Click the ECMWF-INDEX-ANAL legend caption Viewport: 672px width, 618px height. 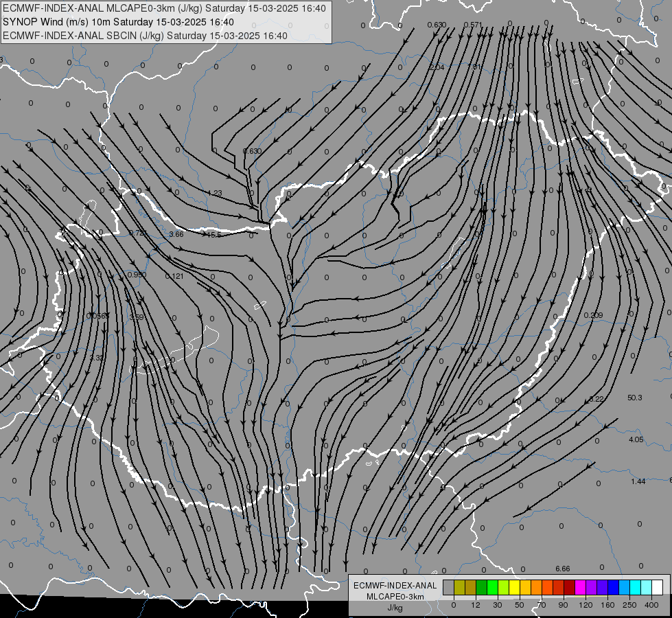(395, 586)
